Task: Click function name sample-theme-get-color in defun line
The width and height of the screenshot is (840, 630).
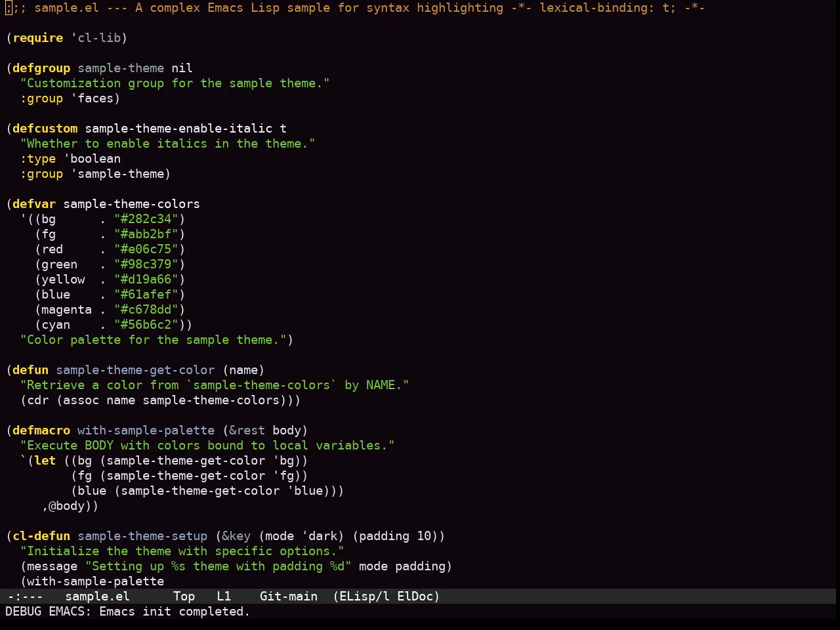Action: point(135,370)
